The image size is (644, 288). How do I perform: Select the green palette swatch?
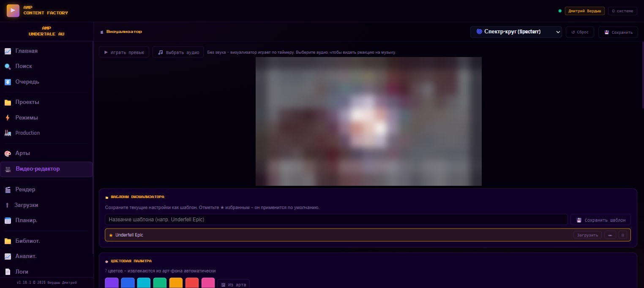tap(160, 283)
